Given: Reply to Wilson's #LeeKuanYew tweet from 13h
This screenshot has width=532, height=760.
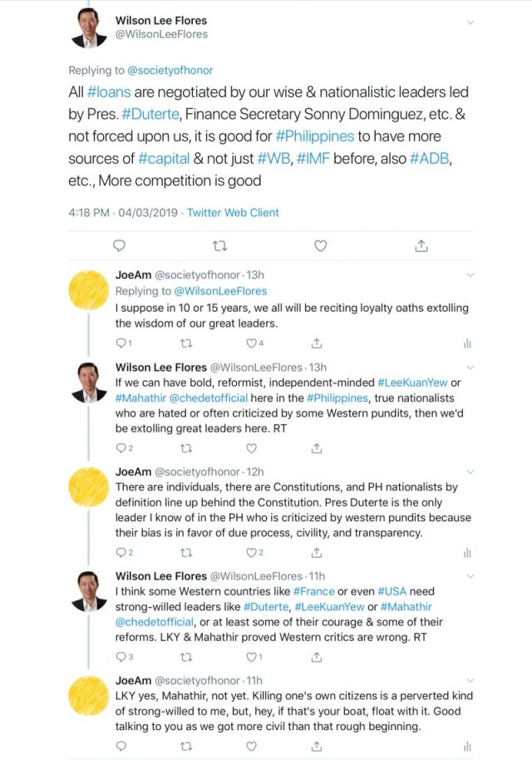Looking at the screenshot, I should tap(120, 447).
